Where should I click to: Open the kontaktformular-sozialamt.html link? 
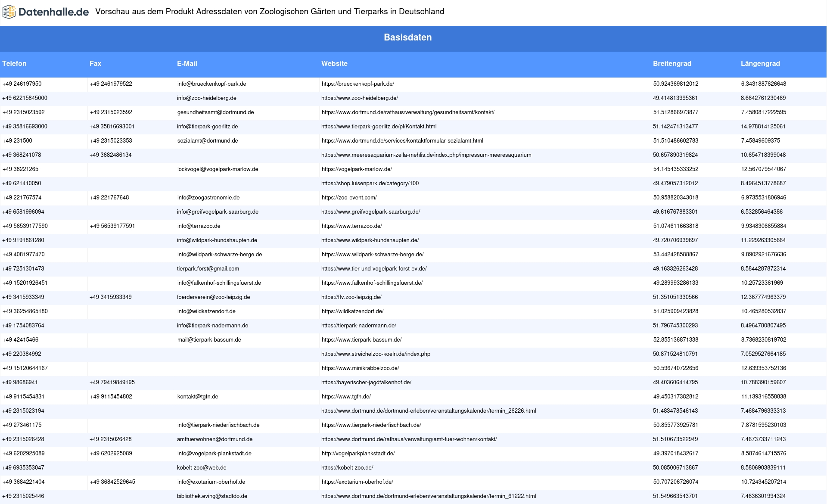pos(402,141)
